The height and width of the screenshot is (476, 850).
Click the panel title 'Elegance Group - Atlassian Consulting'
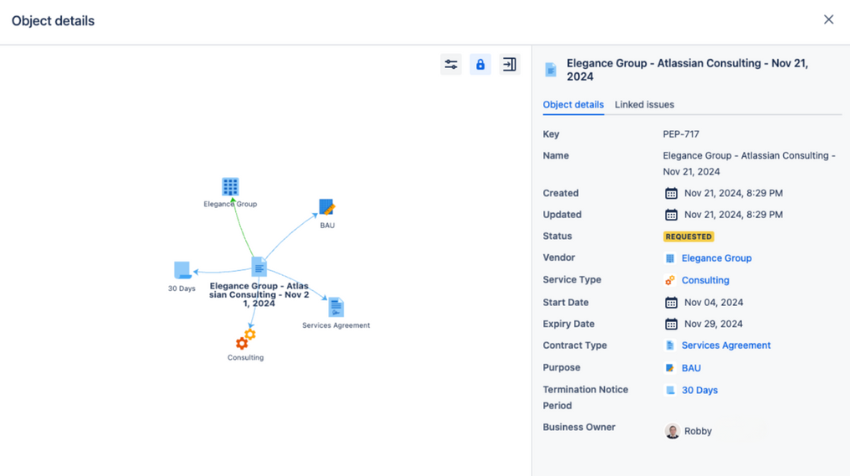tap(687, 70)
